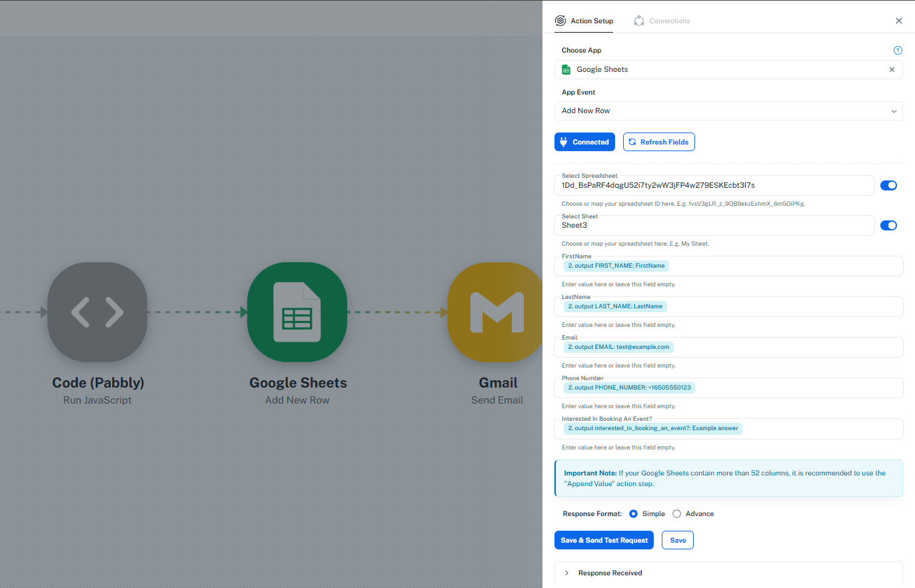
Task: Open the App Event dropdown
Action: point(728,111)
